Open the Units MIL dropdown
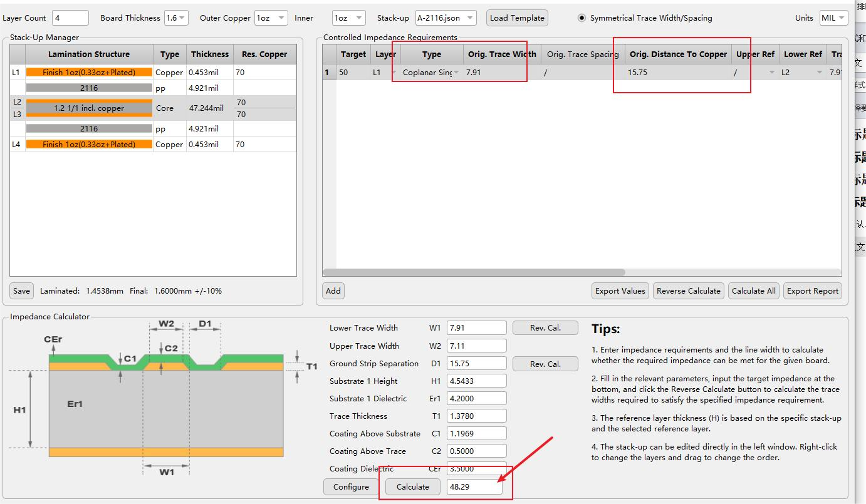Screen dimensions: 866x504 click(833, 18)
